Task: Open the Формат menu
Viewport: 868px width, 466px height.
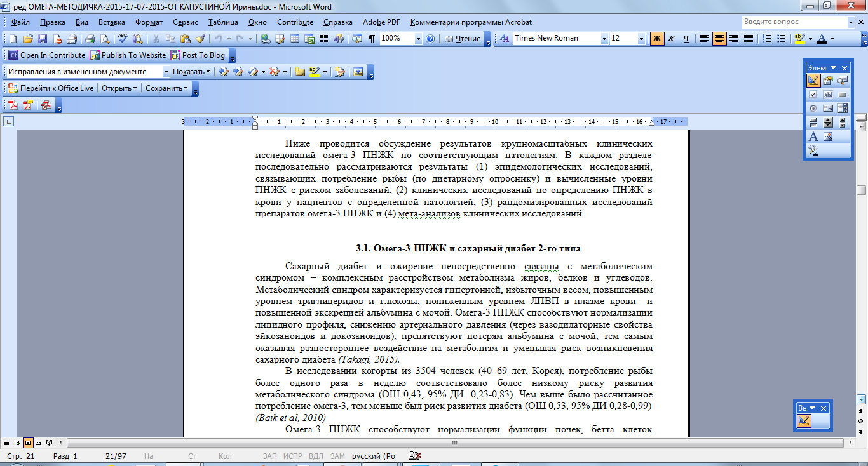Action: pos(149,22)
